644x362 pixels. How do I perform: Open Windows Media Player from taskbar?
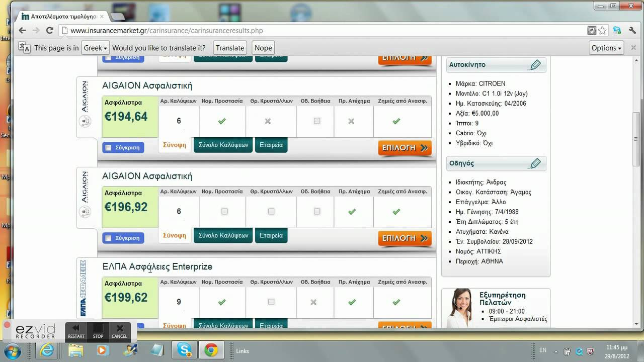(x=103, y=350)
